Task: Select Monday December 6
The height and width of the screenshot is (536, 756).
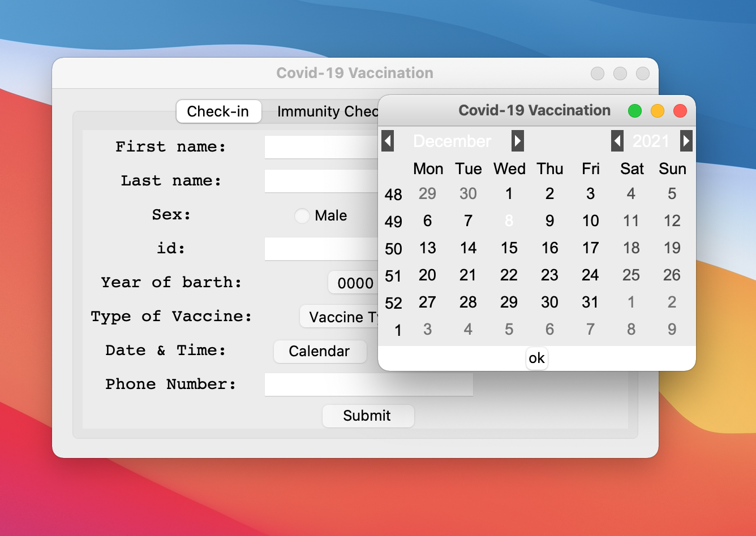Action: 428,221
